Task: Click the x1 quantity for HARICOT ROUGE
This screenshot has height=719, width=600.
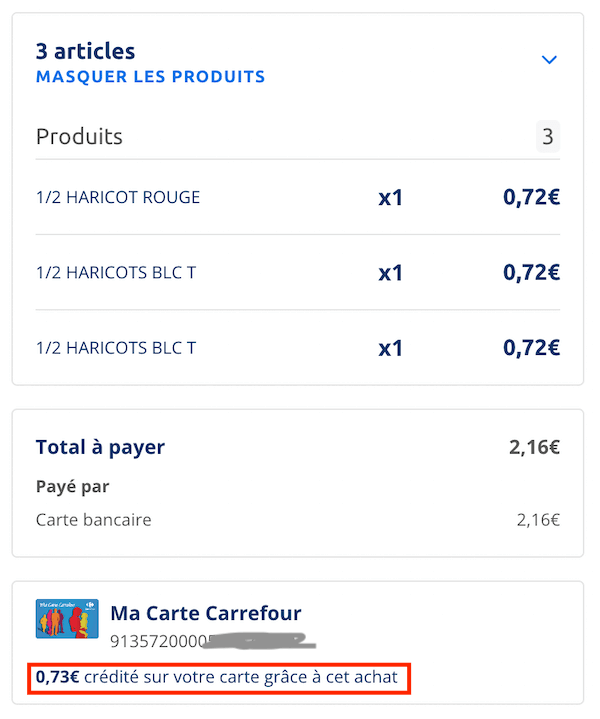Action: 390,198
